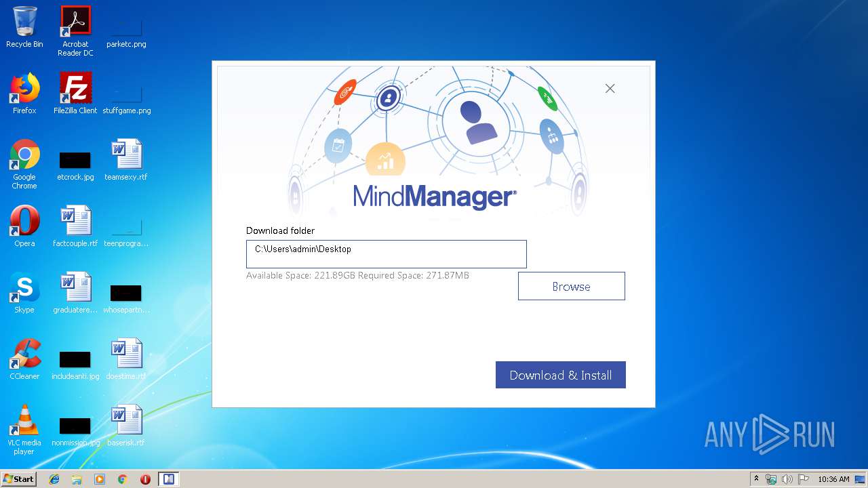The image size is (868, 488).
Task: Open the Opera desktop shortcut
Action: pos(24,227)
